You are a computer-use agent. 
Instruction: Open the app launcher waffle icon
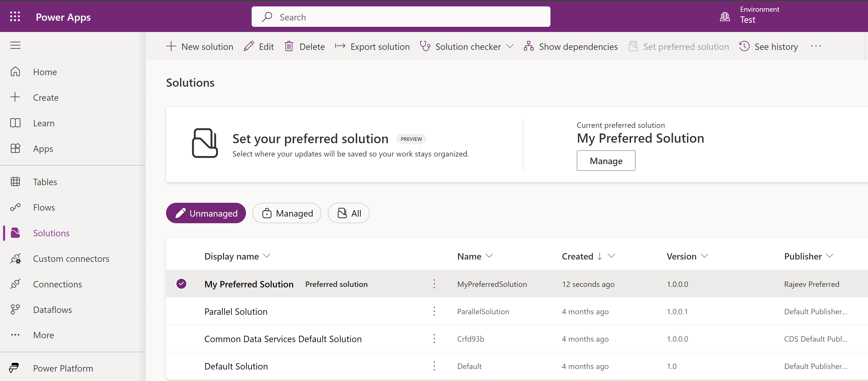pyautogui.click(x=15, y=17)
